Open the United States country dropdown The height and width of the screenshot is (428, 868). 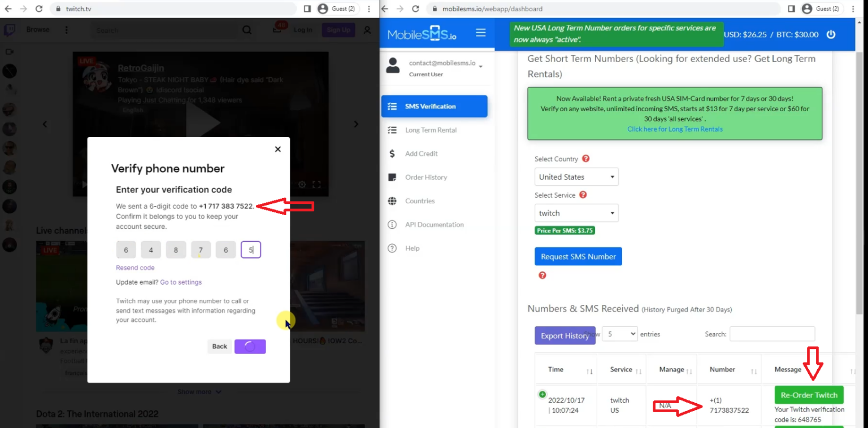(576, 177)
